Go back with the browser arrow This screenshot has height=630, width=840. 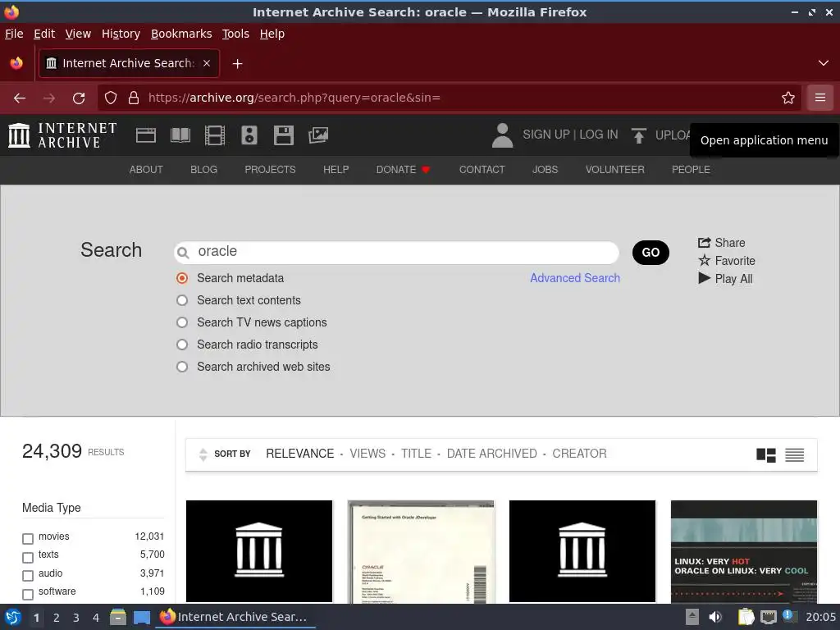pyautogui.click(x=20, y=98)
